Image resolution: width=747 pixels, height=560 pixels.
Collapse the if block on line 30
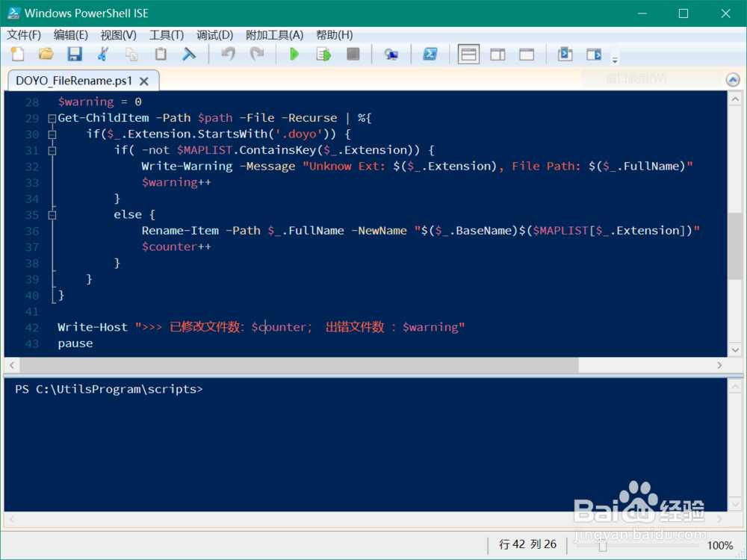pos(52,134)
